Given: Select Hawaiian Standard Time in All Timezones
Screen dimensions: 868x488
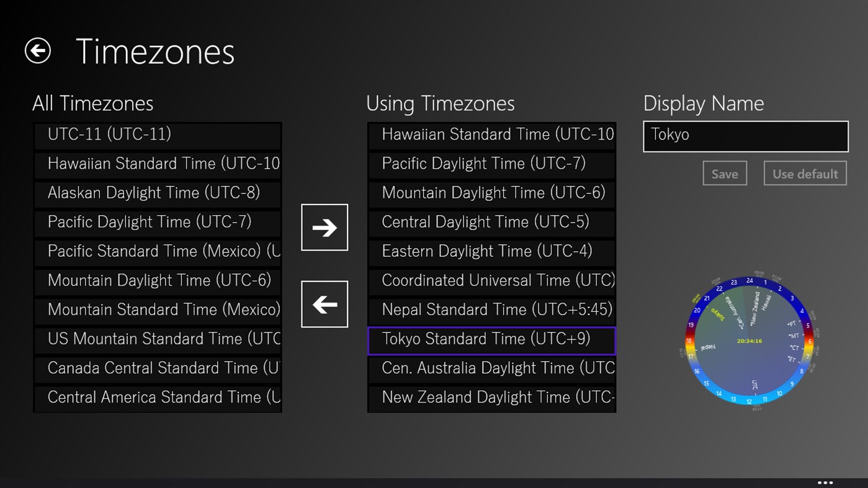Looking at the screenshot, I should (157, 163).
